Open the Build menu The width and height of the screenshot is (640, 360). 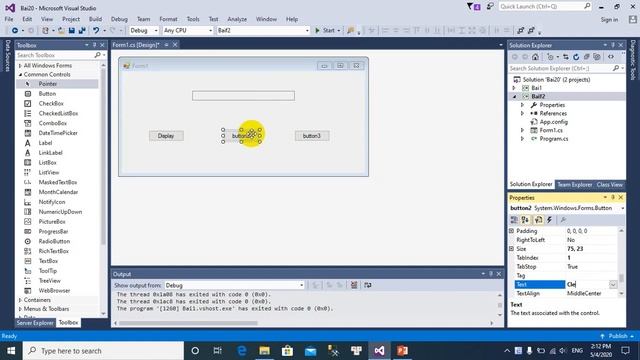point(95,19)
